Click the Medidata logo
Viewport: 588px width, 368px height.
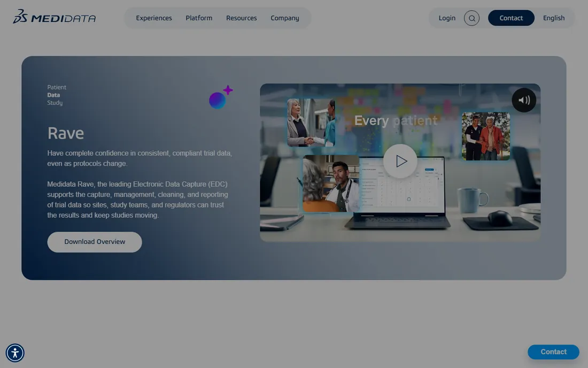(55, 17)
